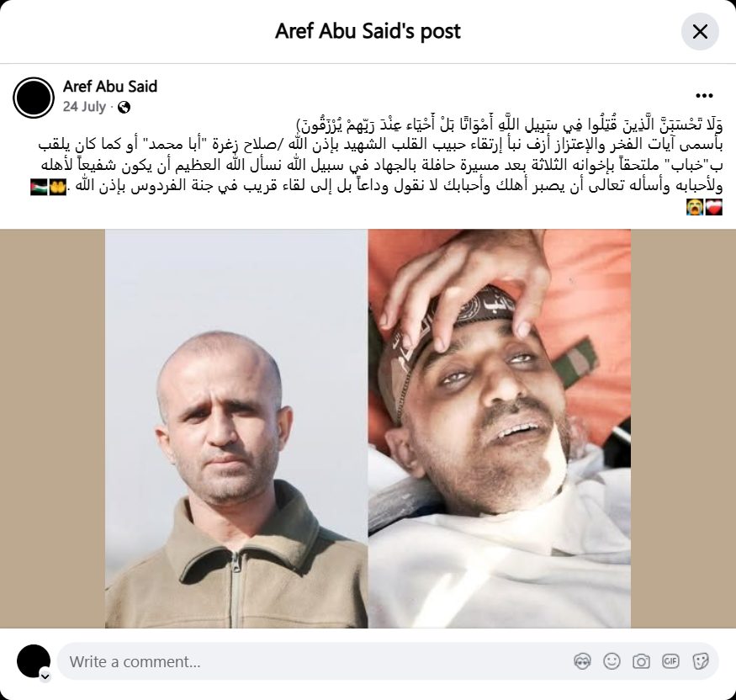Click Aref Abu Said's profile picture
The height and width of the screenshot is (700, 736).
point(34,98)
